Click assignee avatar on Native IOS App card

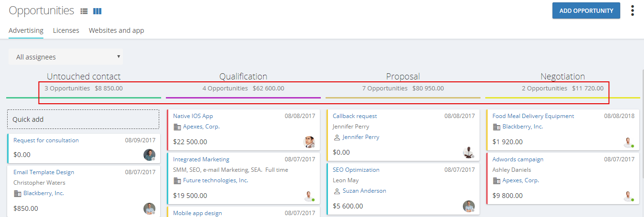[x=309, y=142]
